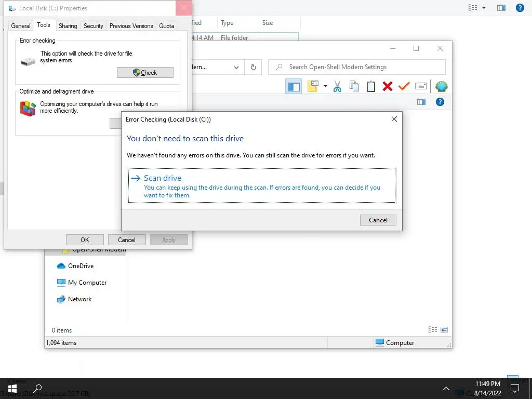Cancel the Error Checking dialog
The height and width of the screenshot is (399, 532).
[x=378, y=220]
